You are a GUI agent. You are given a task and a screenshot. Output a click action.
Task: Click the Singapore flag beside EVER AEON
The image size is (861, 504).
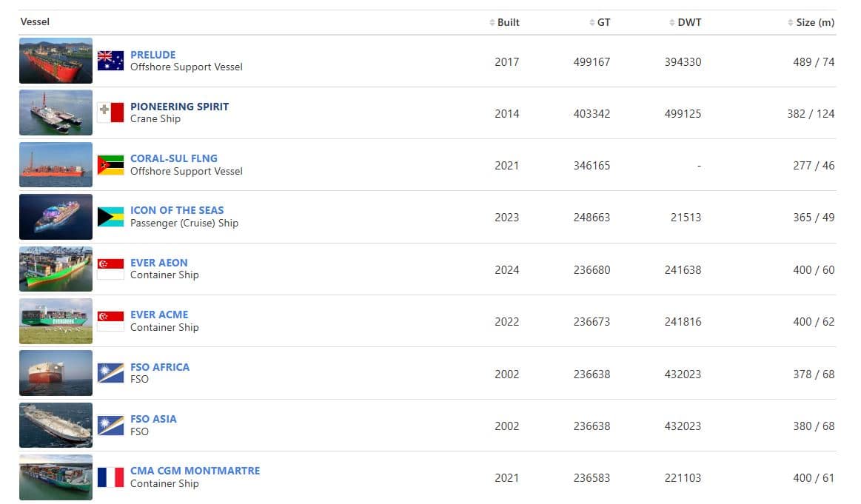coord(110,269)
